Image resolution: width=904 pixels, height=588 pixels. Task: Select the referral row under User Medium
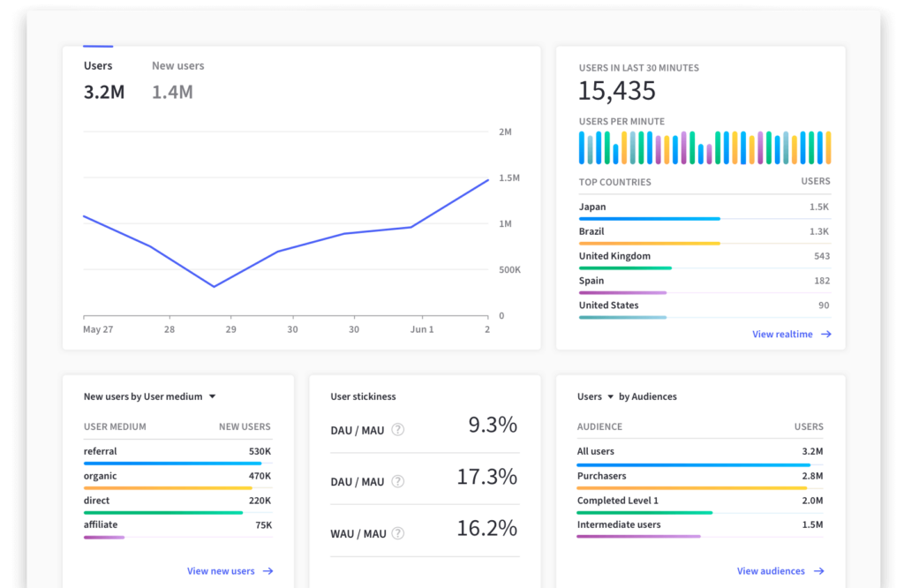tap(177, 455)
